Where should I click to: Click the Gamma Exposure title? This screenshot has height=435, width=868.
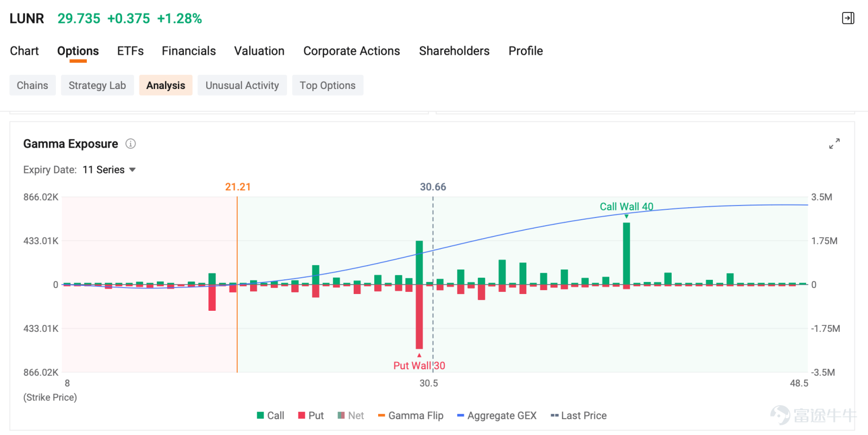click(71, 144)
